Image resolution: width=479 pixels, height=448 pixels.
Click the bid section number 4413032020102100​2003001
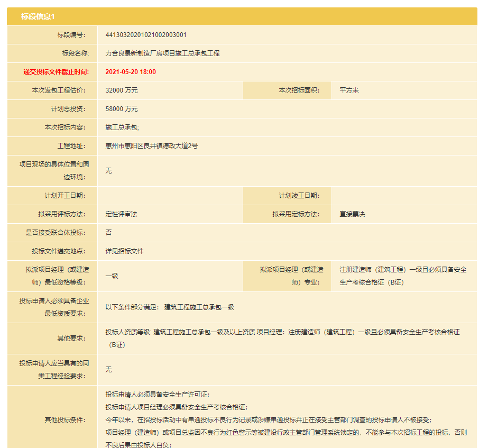coord(146,35)
